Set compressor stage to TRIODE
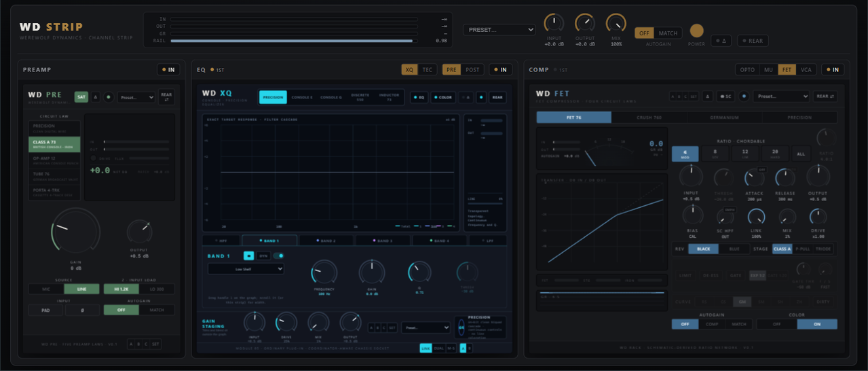868x371 pixels. coord(823,249)
